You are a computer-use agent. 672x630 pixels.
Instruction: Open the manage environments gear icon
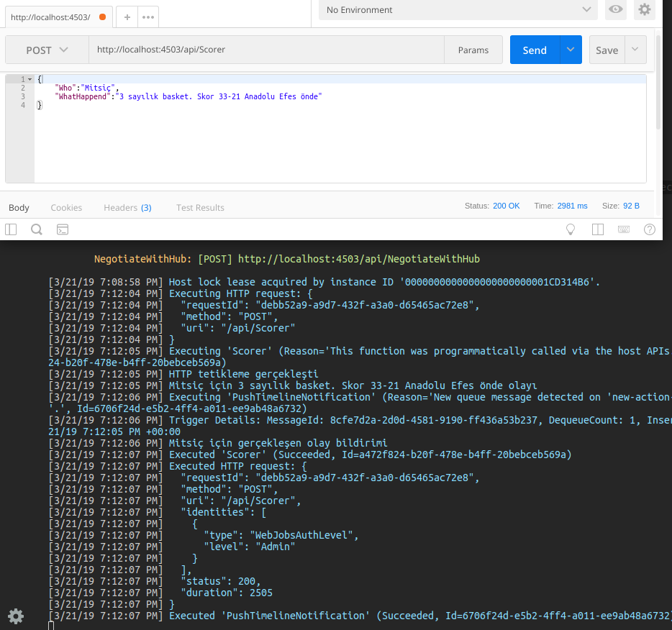tap(644, 10)
